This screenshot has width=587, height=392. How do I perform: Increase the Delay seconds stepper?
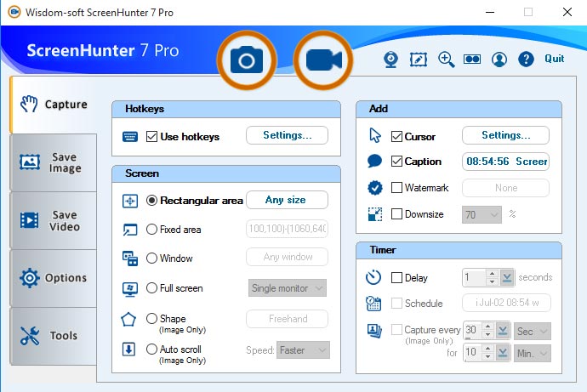point(492,274)
